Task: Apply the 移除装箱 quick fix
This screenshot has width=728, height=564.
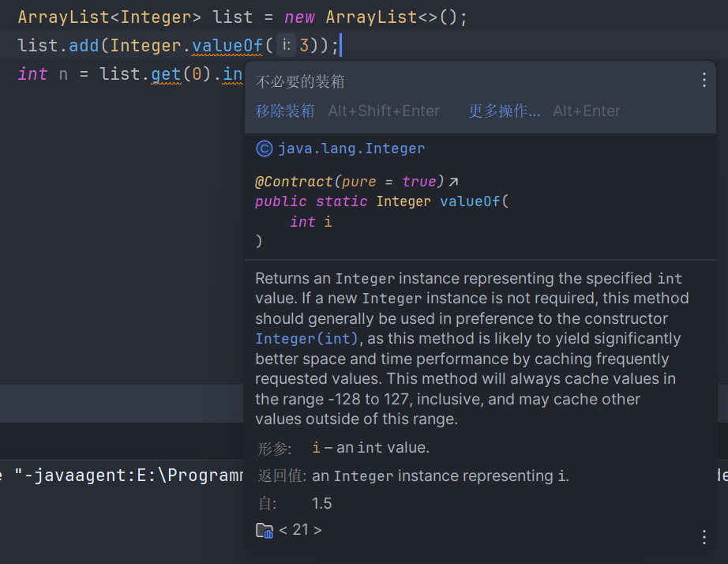Action: click(x=285, y=111)
